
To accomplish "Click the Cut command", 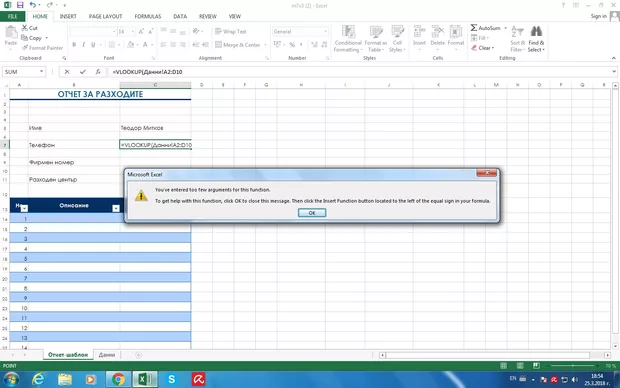I will pos(29,28).
